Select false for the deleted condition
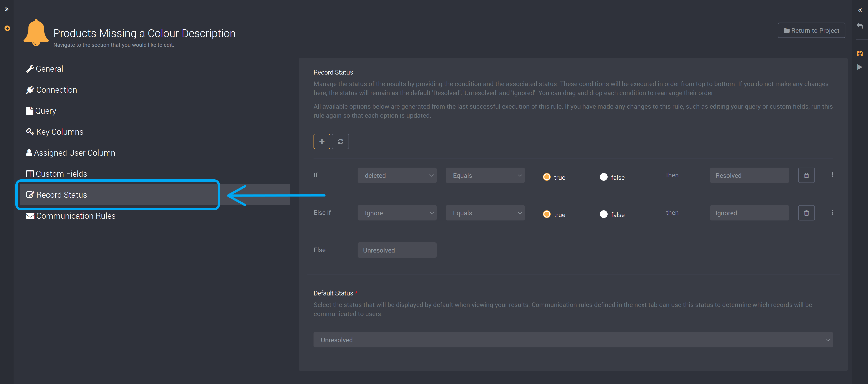 tap(604, 177)
